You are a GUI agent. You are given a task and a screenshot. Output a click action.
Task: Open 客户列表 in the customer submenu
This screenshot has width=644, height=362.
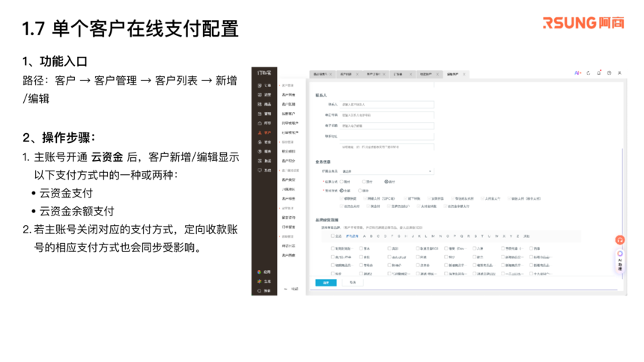[288, 95]
